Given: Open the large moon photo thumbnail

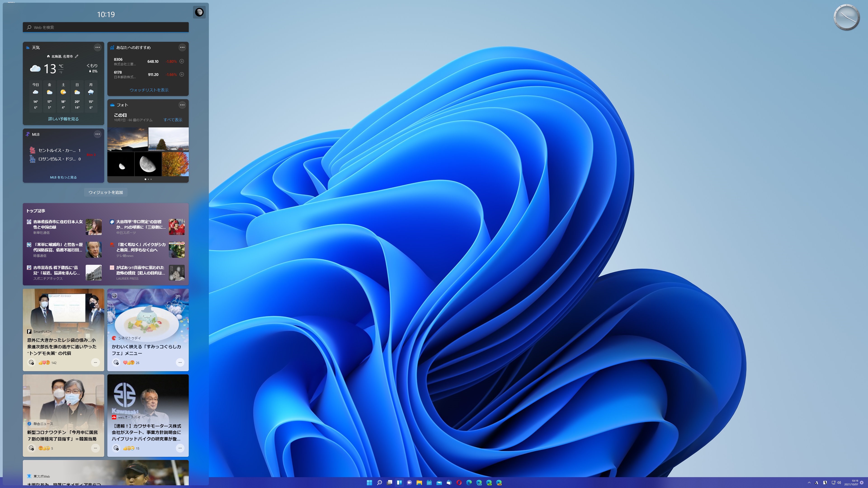Looking at the screenshot, I should 148,164.
